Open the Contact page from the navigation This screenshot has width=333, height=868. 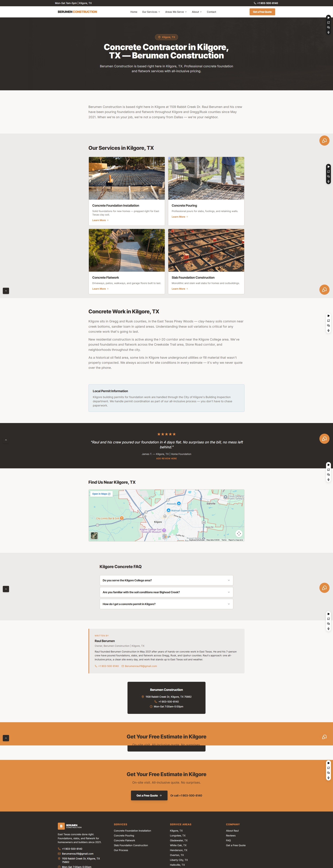pos(211,12)
